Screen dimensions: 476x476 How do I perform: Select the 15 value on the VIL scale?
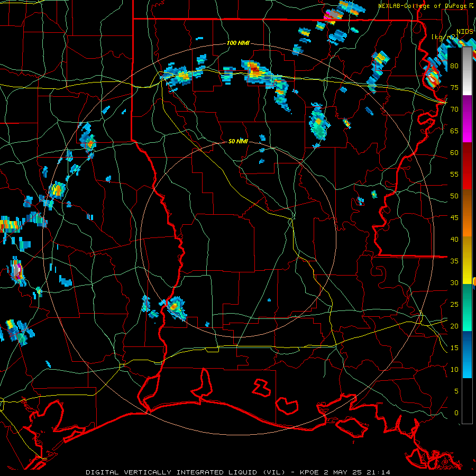pyautogui.click(x=454, y=348)
